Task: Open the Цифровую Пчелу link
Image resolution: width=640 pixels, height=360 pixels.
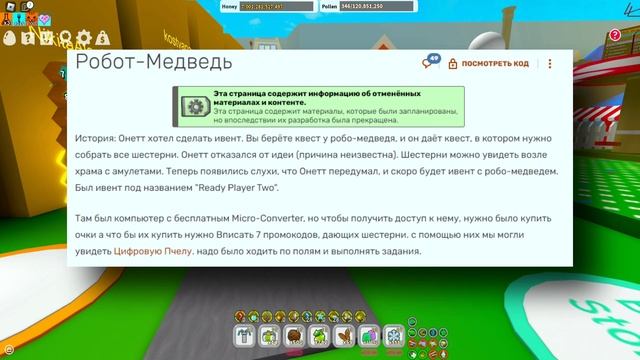Action: (x=153, y=251)
